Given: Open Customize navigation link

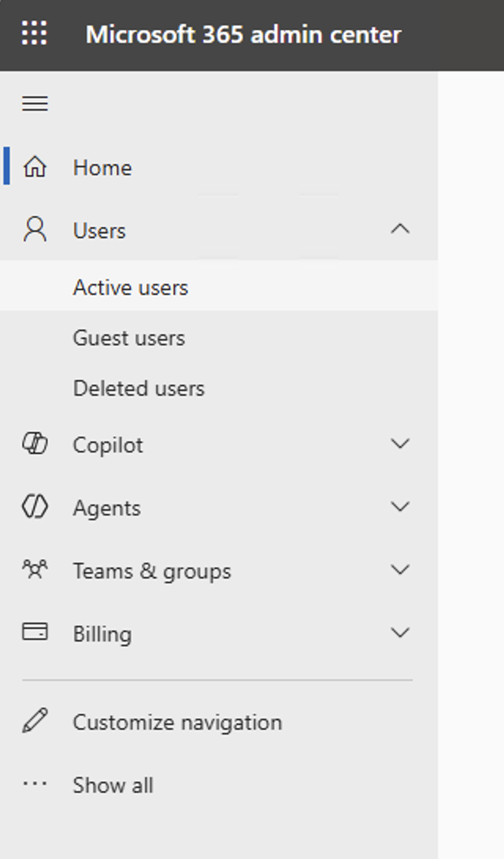Looking at the screenshot, I should 177,723.
